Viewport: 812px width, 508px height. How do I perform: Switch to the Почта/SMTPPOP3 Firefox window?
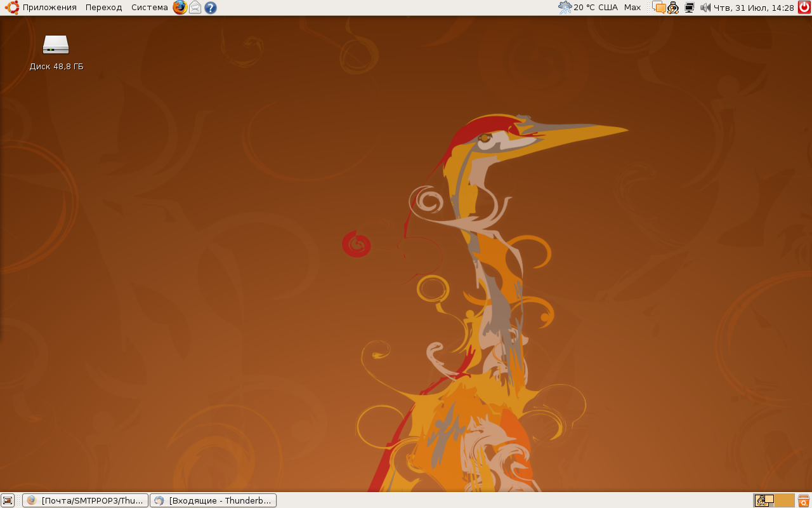(86, 500)
